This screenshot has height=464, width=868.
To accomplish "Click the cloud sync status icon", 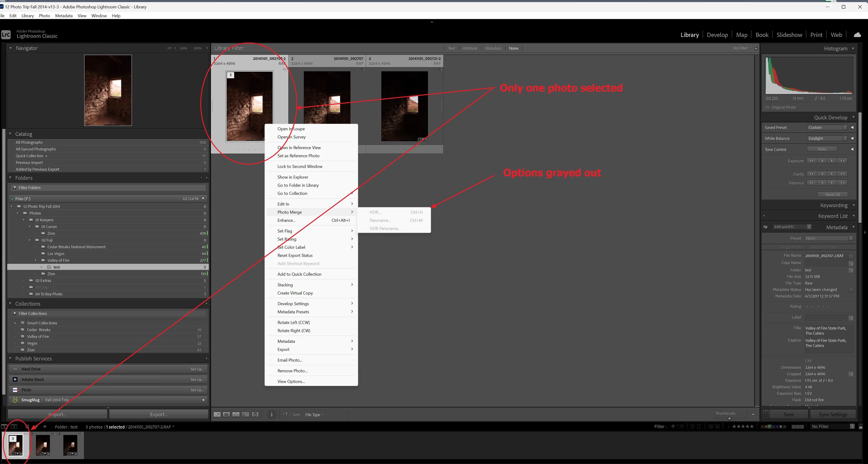I will pyautogui.click(x=857, y=35).
